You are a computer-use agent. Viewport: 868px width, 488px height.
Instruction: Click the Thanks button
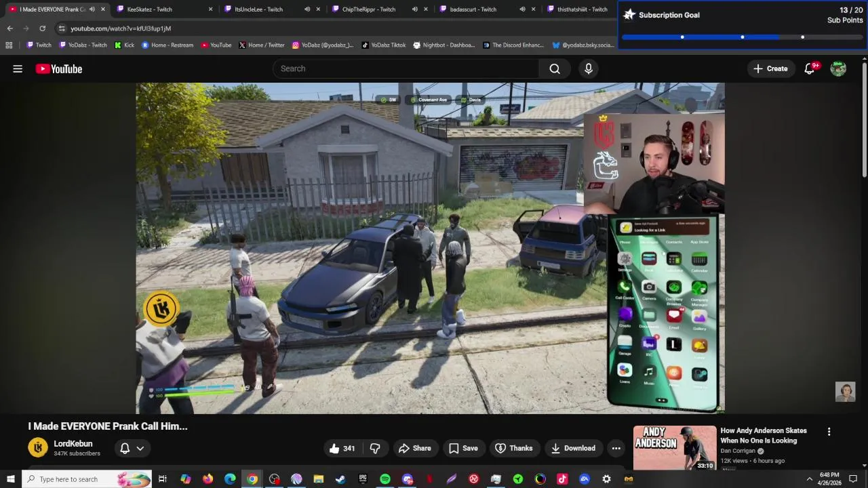(513, 448)
